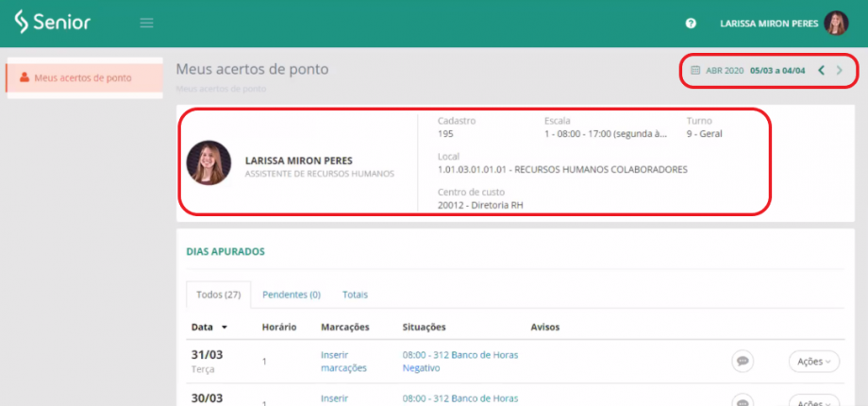868x406 pixels.
Task: Click 08:00 - 312 Banco de Horas Negativo
Action: click(459, 361)
